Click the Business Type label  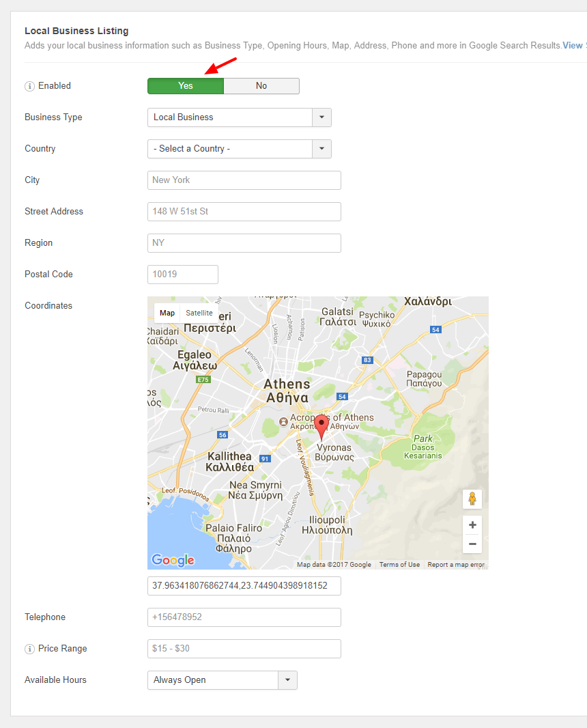pos(53,117)
